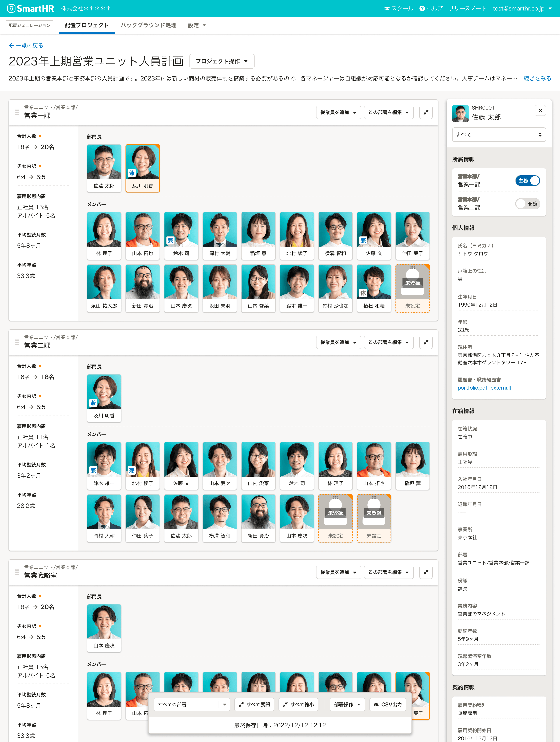Open portfolio.pdf external link
The height and width of the screenshot is (742, 560).
tap(484, 388)
